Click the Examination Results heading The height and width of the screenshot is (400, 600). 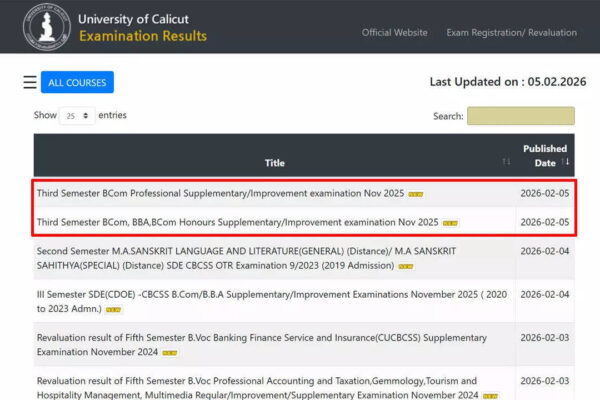[x=143, y=36]
